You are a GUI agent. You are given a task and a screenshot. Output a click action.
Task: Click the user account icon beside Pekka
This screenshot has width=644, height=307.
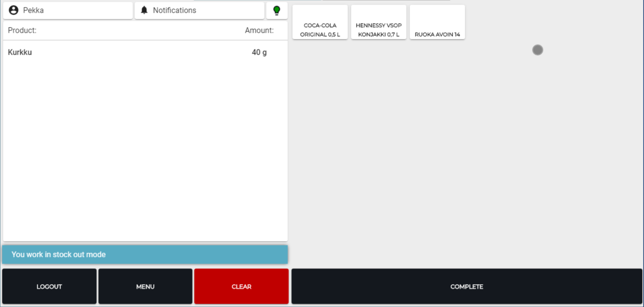coord(14,10)
